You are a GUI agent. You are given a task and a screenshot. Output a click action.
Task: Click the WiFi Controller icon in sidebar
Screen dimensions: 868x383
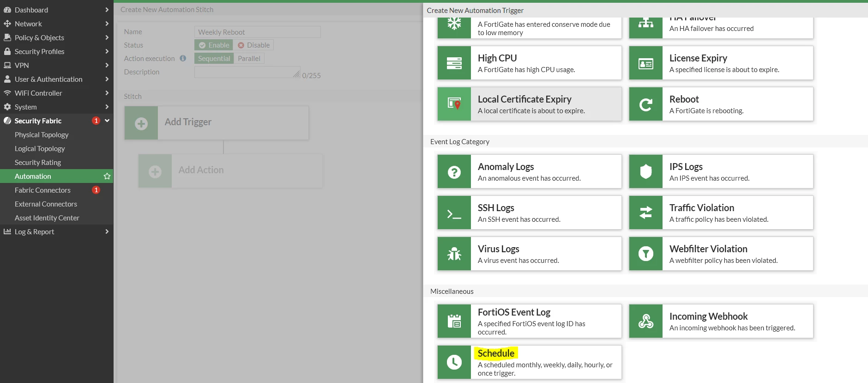pyautogui.click(x=7, y=93)
